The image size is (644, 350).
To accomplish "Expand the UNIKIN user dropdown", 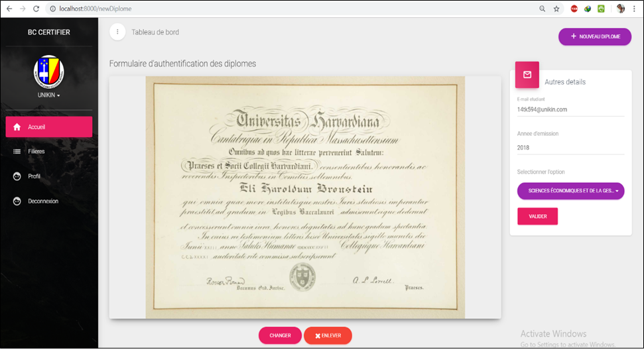I will [x=48, y=95].
